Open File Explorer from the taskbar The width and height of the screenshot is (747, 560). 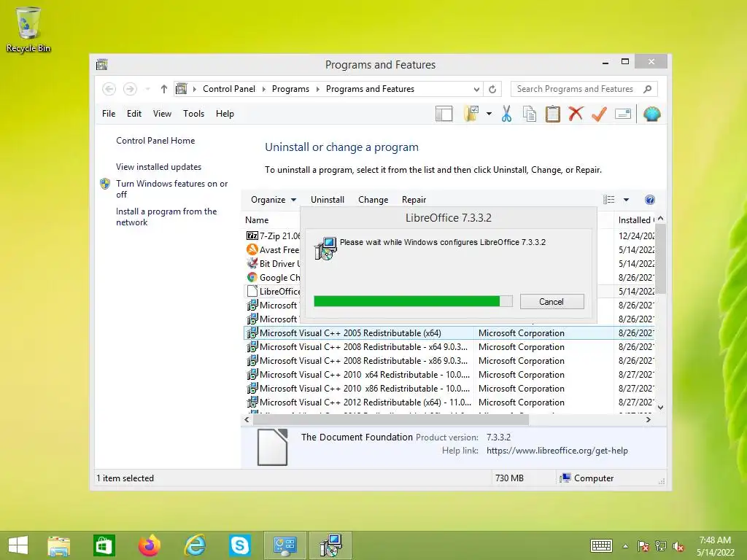(x=59, y=545)
